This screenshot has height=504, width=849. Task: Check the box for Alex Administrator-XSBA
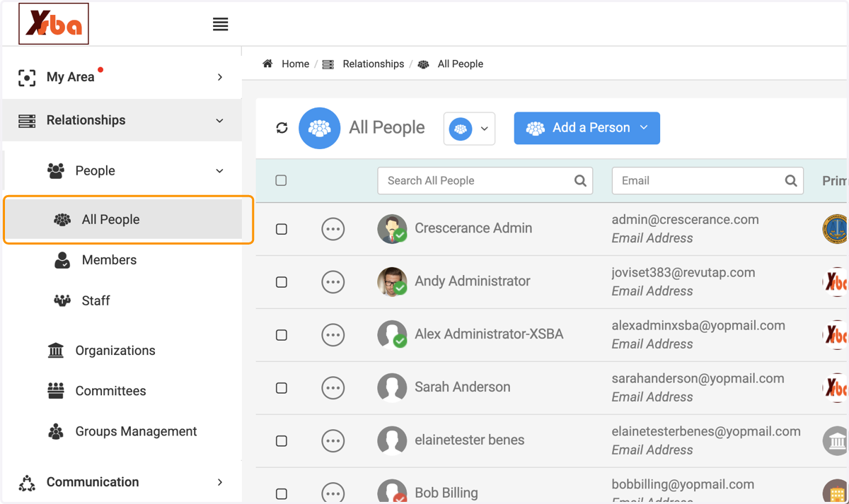coord(282,335)
